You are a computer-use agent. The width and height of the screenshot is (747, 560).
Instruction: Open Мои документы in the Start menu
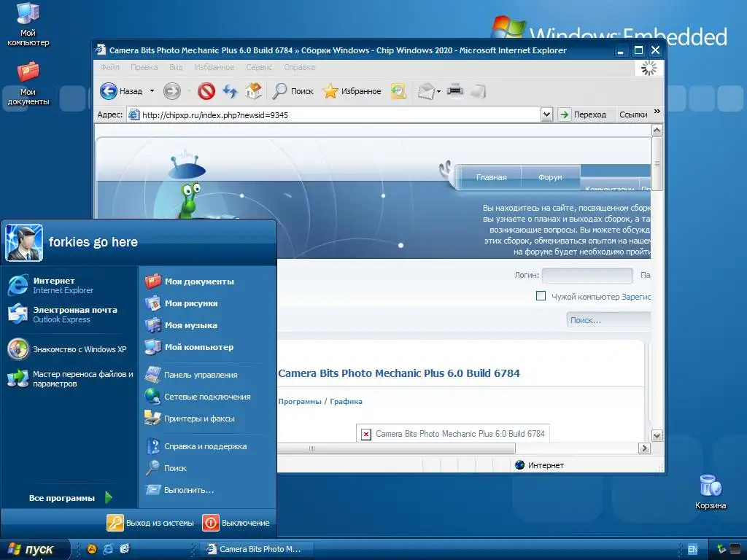click(x=190, y=281)
